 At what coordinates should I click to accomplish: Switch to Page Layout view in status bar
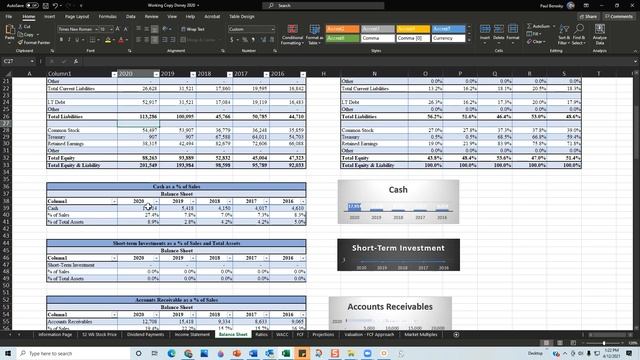(x=560, y=343)
